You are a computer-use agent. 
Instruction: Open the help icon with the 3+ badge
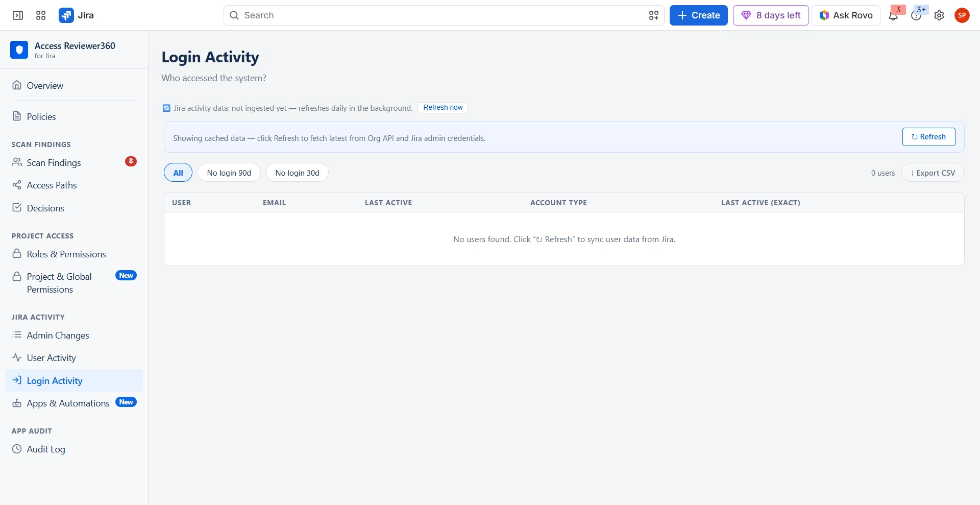pyautogui.click(x=916, y=16)
